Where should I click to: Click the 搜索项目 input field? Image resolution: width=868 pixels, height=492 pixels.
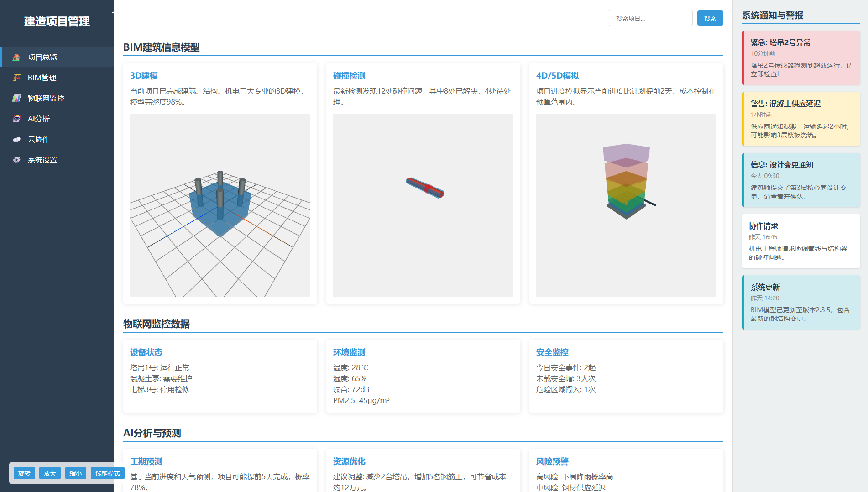point(650,18)
